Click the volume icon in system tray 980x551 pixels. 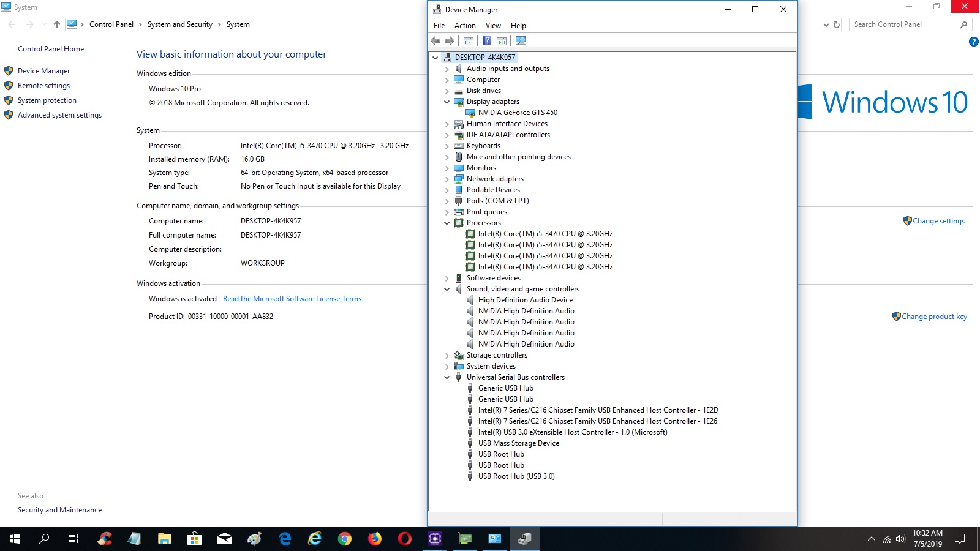point(900,539)
